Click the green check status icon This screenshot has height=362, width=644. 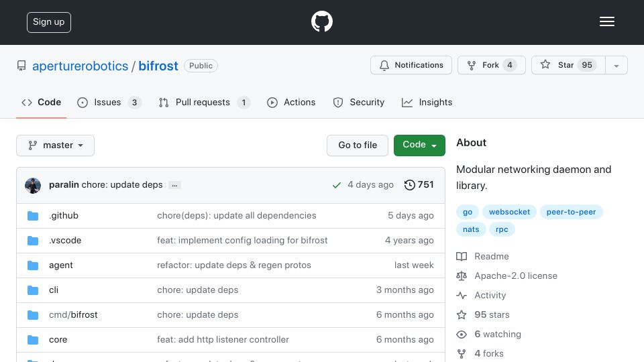336,185
